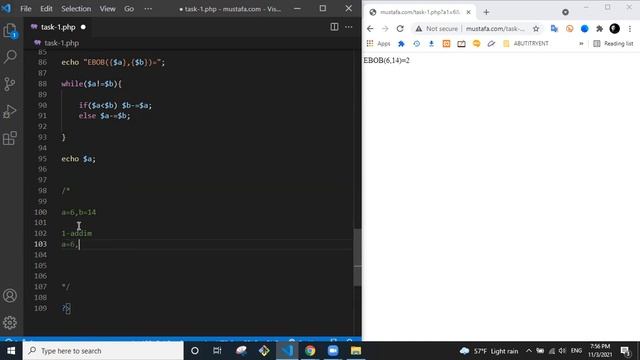Open the Go menu
Image resolution: width=640 pixels, height=360 pixels.
click(x=129, y=9)
